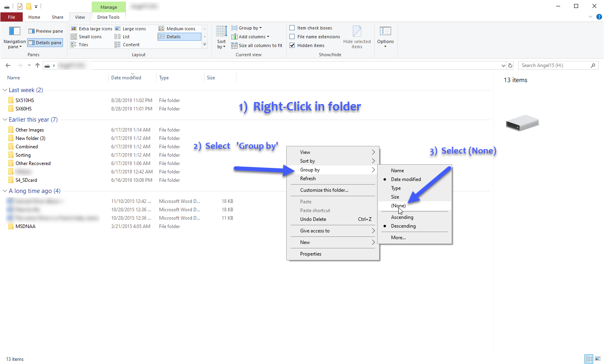This screenshot has height=364, width=604.
Task: Click Size all columns to fit
Action: [257, 45]
